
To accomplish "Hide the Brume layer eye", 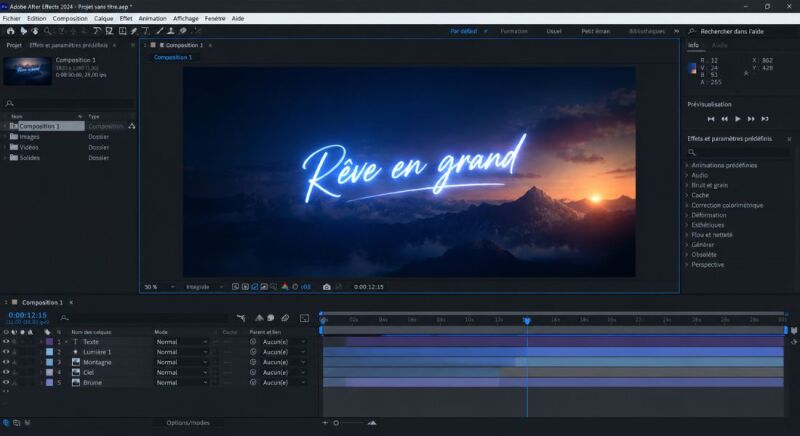I will point(6,382).
